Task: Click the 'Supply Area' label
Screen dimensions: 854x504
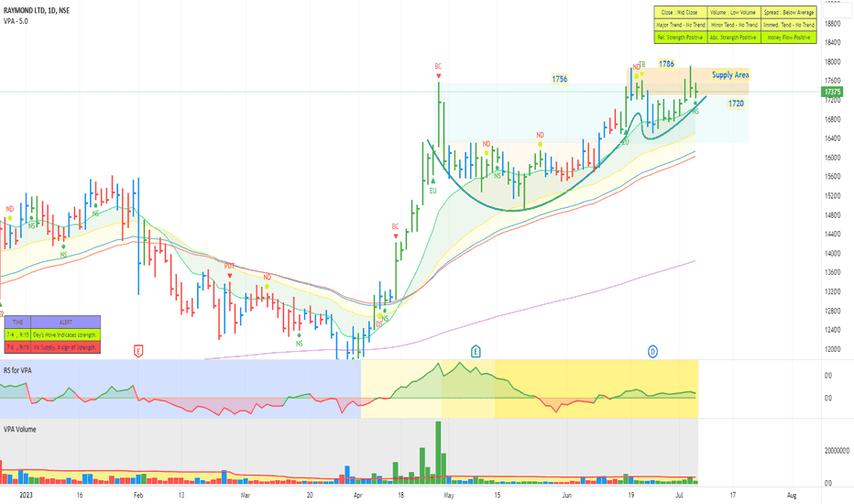Action: [x=730, y=74]
